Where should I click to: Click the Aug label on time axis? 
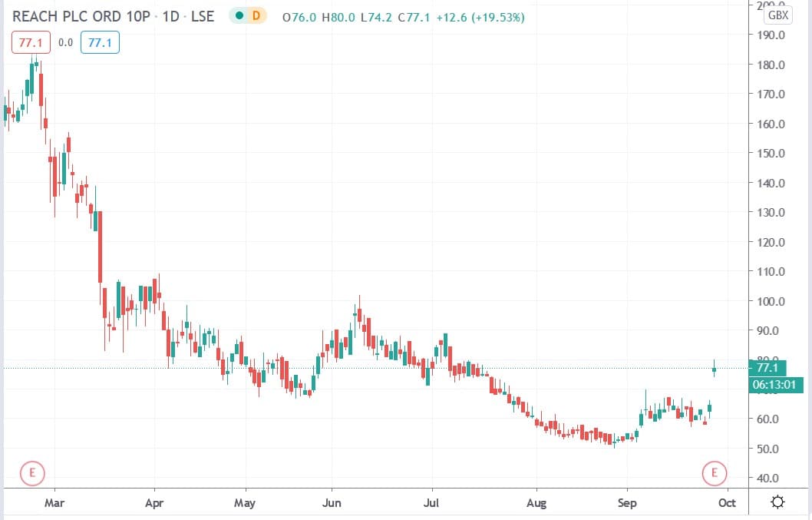click(x=536, y=503)
